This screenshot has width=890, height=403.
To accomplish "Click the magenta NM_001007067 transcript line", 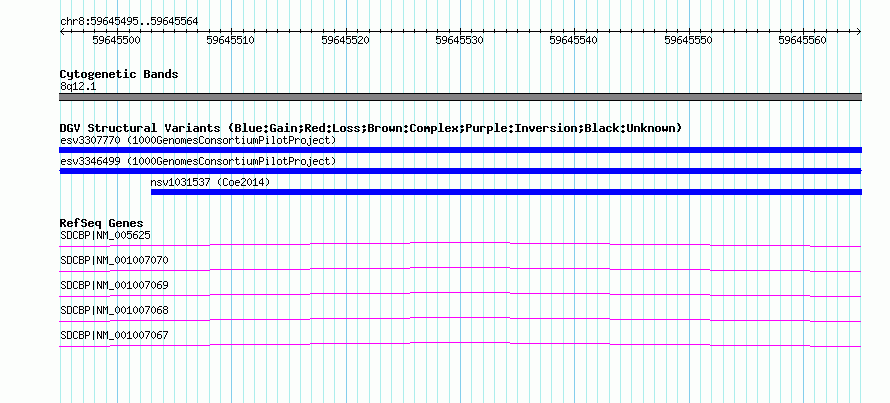I will point(460,344).
